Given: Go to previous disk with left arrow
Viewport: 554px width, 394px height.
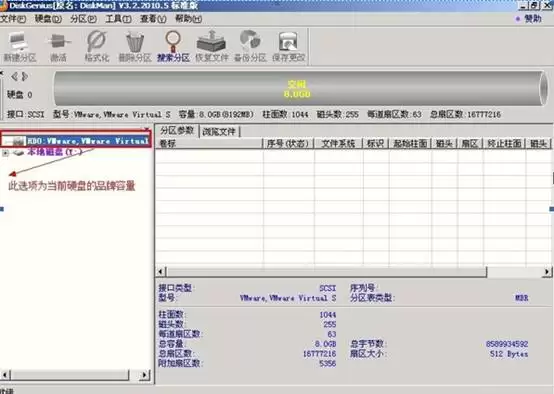Looking at the screenshot, I should click(14, 76).
